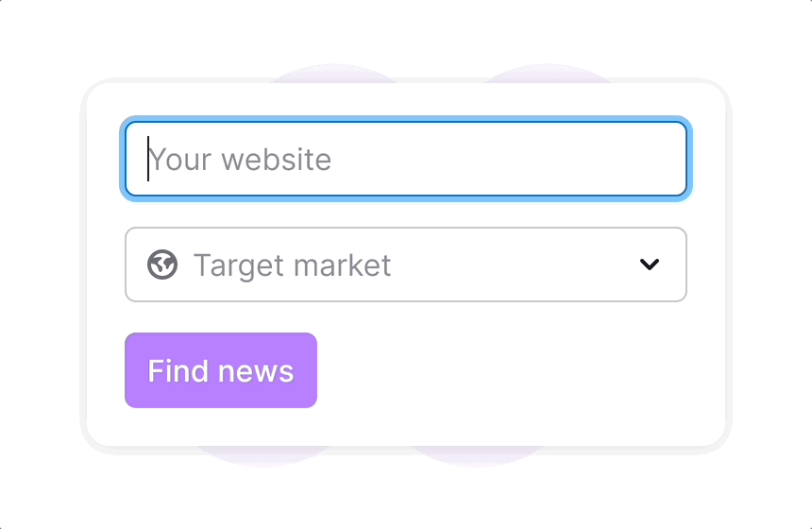Open the market selector list
Viewport: 812px width, 529px height.
tap(405, 264)
